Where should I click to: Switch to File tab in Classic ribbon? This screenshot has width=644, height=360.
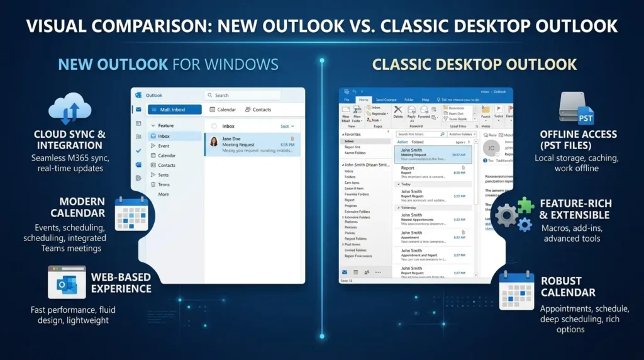click(347, 100)
